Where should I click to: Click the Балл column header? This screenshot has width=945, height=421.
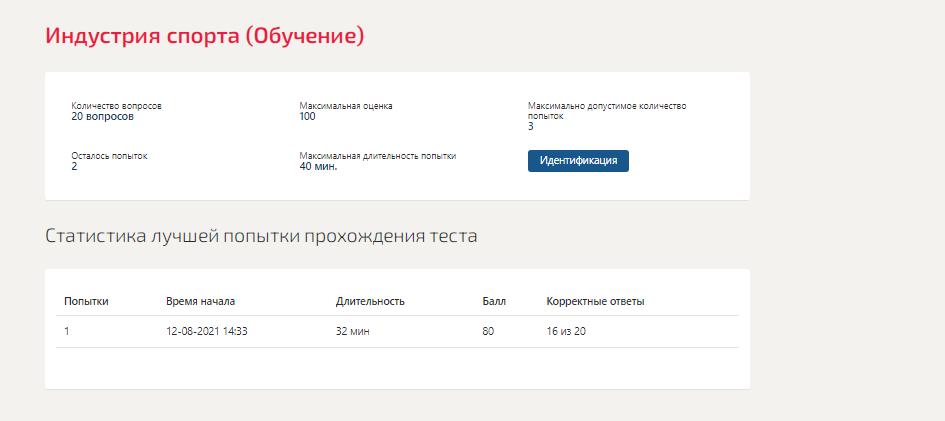494,301
